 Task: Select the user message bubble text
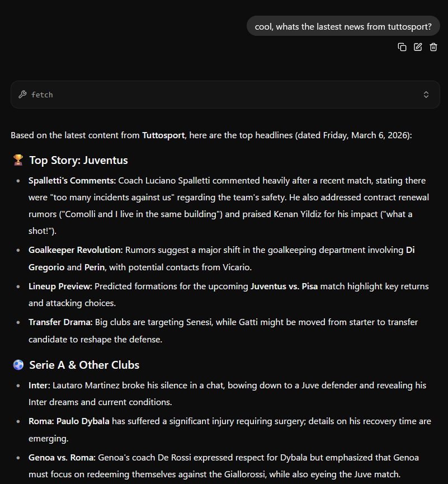pos(343,26)
